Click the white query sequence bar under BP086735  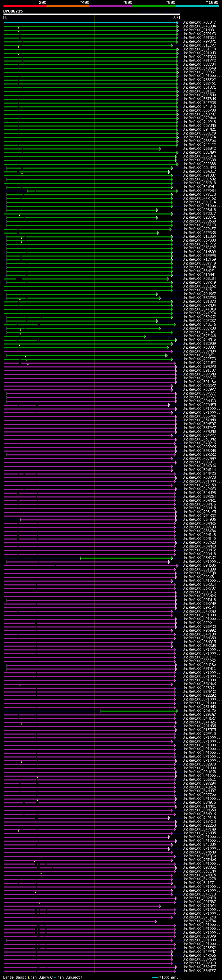pos(92,15)
